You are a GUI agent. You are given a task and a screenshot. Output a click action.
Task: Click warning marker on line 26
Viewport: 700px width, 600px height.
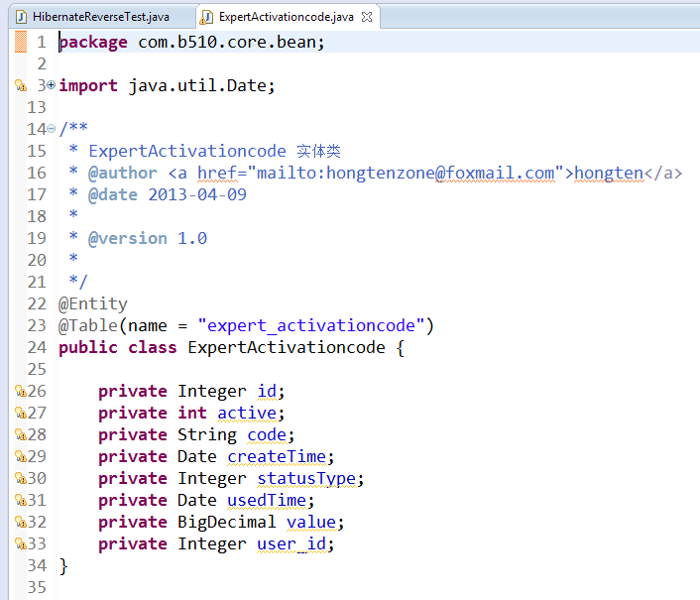click(21, 391)
